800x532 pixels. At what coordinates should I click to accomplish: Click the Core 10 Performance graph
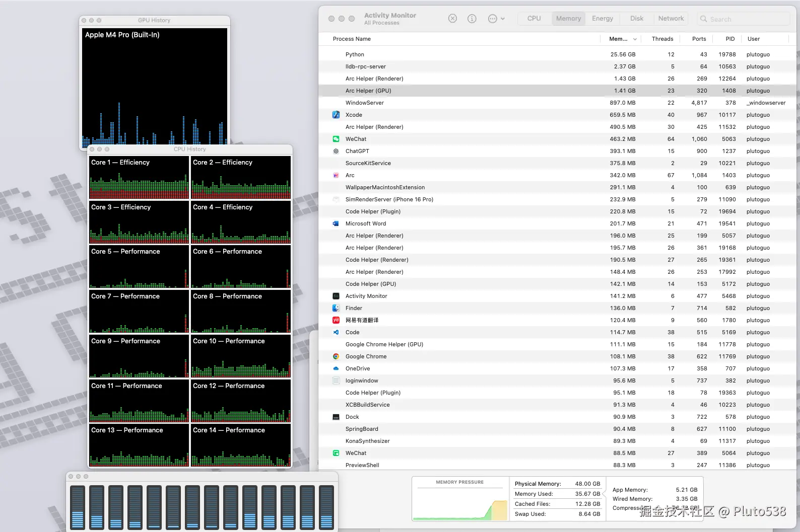tap(241, 356)
